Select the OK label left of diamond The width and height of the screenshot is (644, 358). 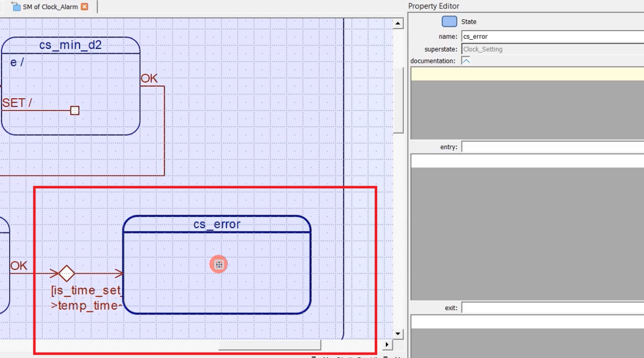19,266
